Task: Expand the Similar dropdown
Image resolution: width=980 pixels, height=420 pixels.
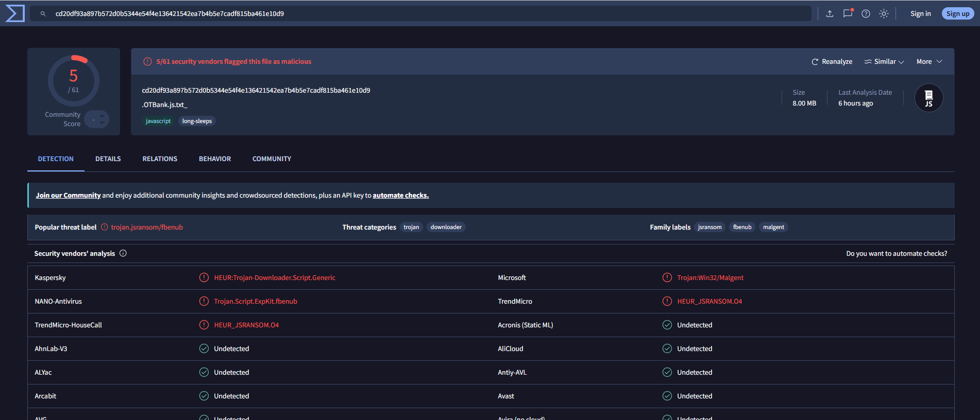Action: click(x=884, y=62)
